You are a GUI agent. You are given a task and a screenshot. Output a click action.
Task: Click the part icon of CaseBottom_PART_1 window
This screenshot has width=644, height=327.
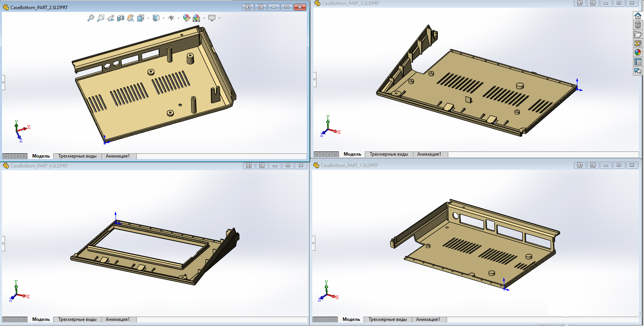tap(316, 165)
